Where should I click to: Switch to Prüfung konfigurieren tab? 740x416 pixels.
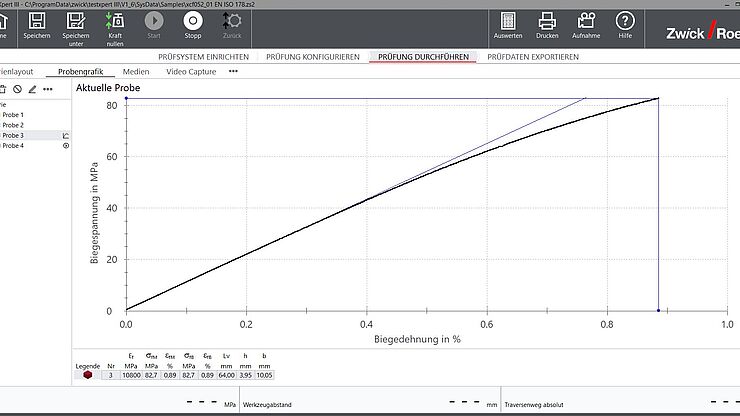tap(312, 57)
